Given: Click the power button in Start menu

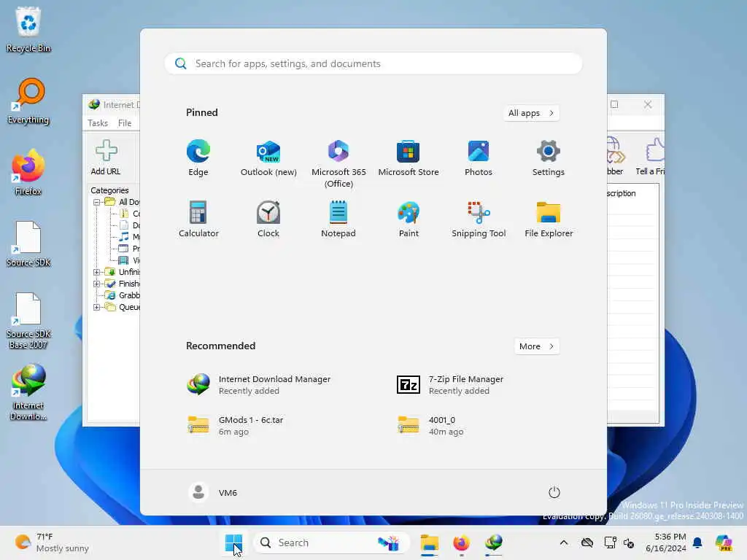Looking at the screenshot, I should click(x=554, y=492).
